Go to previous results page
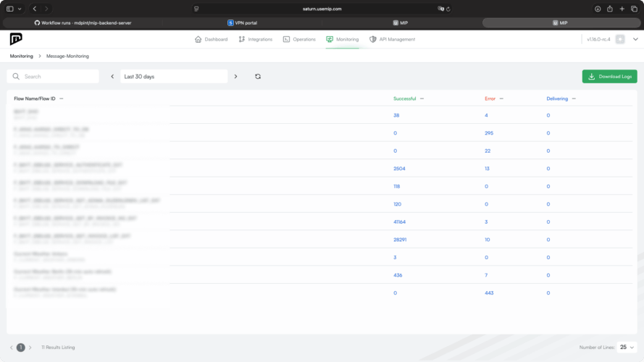The height and width of the screenshot is (362, 644). coord(12,348)
